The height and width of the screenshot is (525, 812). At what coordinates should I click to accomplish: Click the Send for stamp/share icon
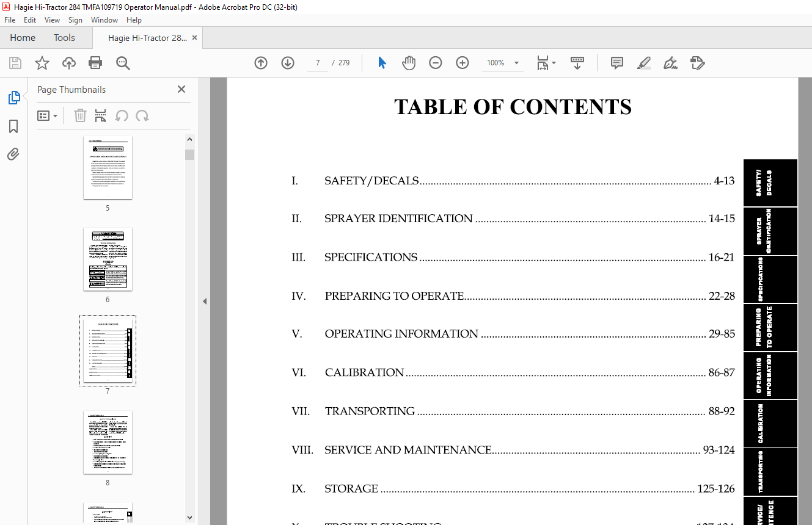697,63
